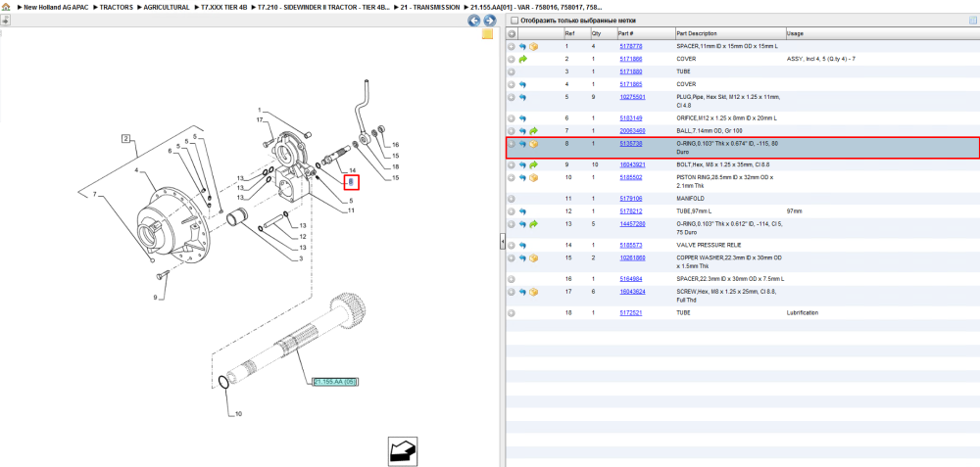This screenshot has width=980, height=467.
Task: Click the add-all circle in table header
Action: pyautogui.click(x=512, y=33)
